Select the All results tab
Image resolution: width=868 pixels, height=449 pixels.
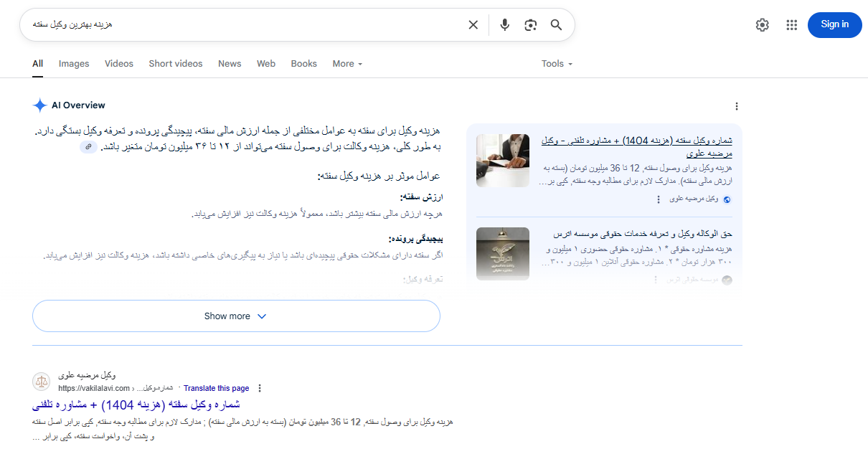(x=37, y=64)
